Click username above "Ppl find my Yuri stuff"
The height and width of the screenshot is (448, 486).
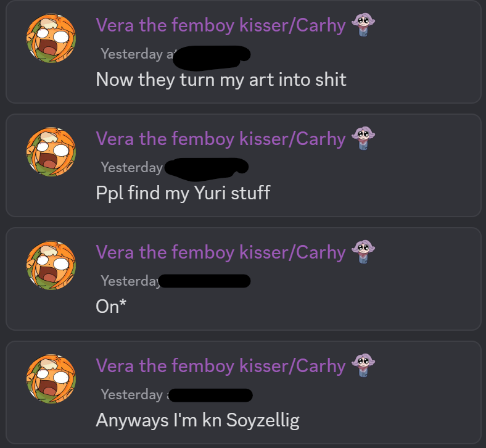[220, 139]
